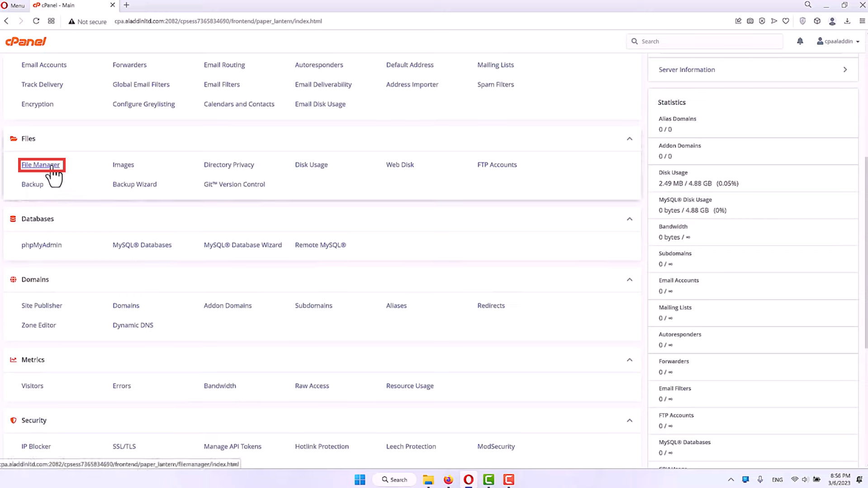Viewport: 868px width, 488px height.
Task: Click the taskbar clock and date
Action: (x=840, y=479)
